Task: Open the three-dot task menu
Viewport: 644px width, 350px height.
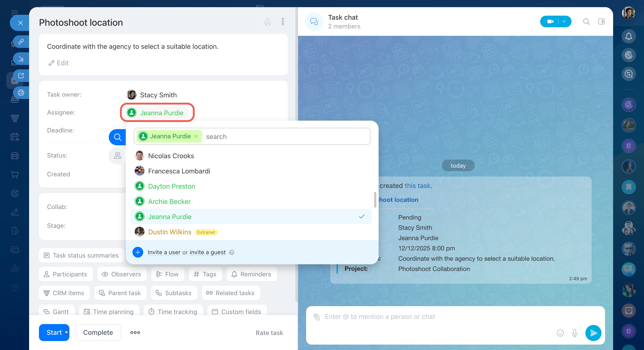Action: point(283,22)
